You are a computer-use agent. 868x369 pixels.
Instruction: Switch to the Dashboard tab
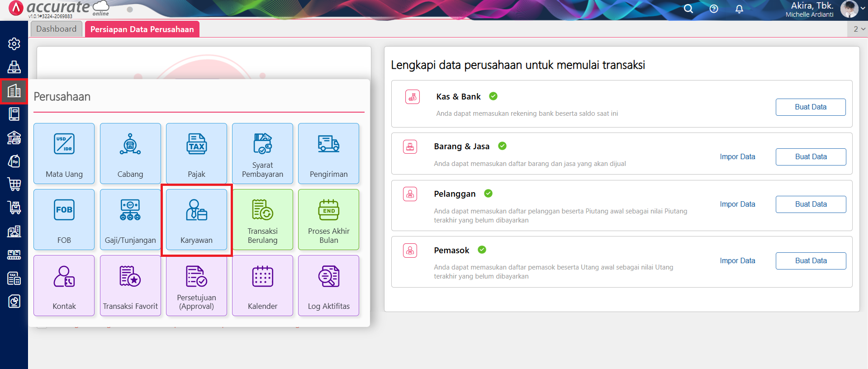tap(57, 29)
